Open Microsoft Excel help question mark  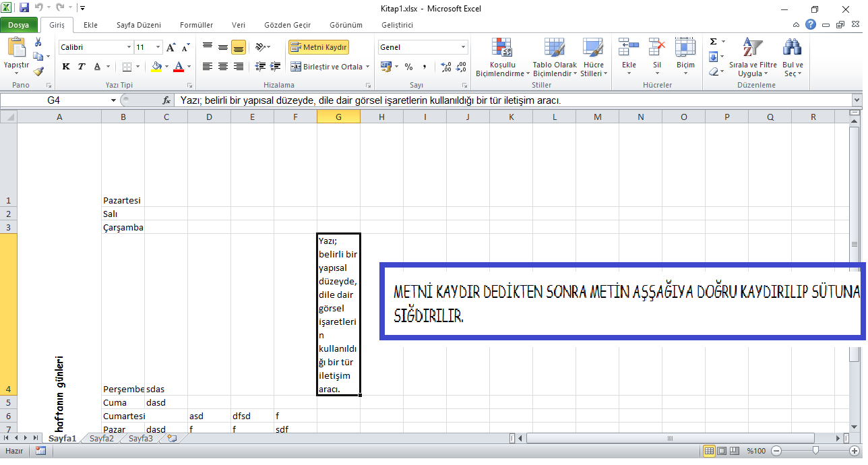[x=811, y=25]
